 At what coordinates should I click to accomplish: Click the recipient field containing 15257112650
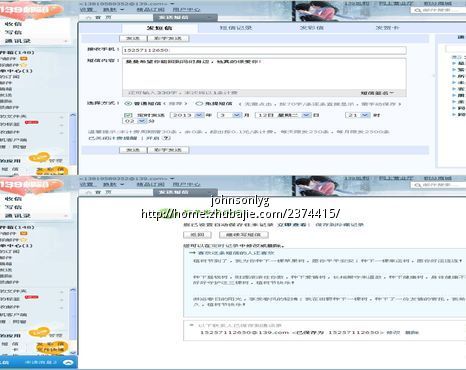[264, 50]
